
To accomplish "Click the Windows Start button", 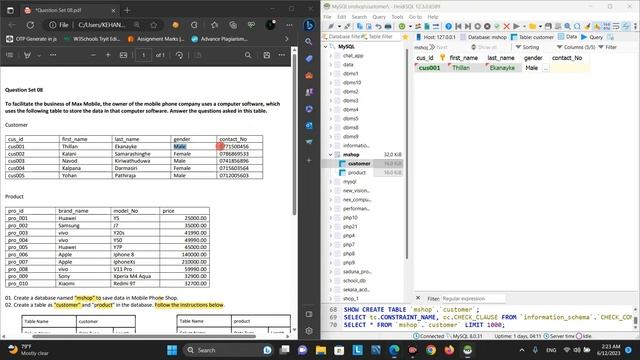I will pos(172,350).
